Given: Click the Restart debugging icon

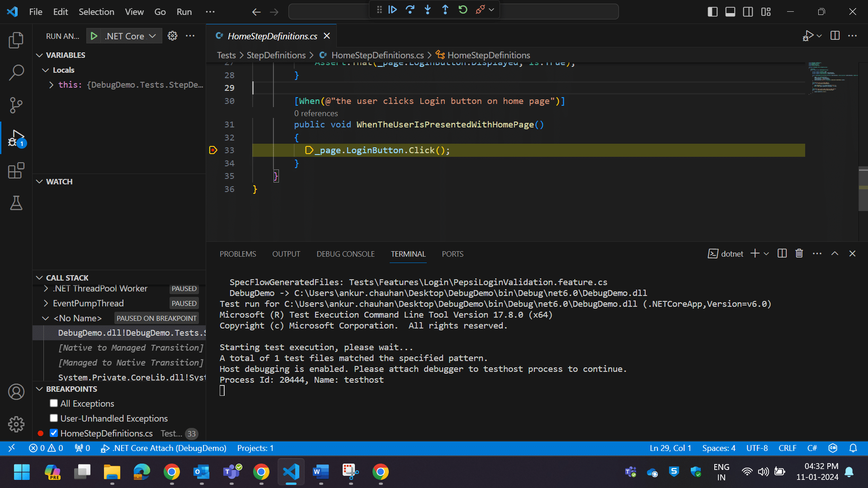Looking at the screenshot, I should [x=462, y=10].
